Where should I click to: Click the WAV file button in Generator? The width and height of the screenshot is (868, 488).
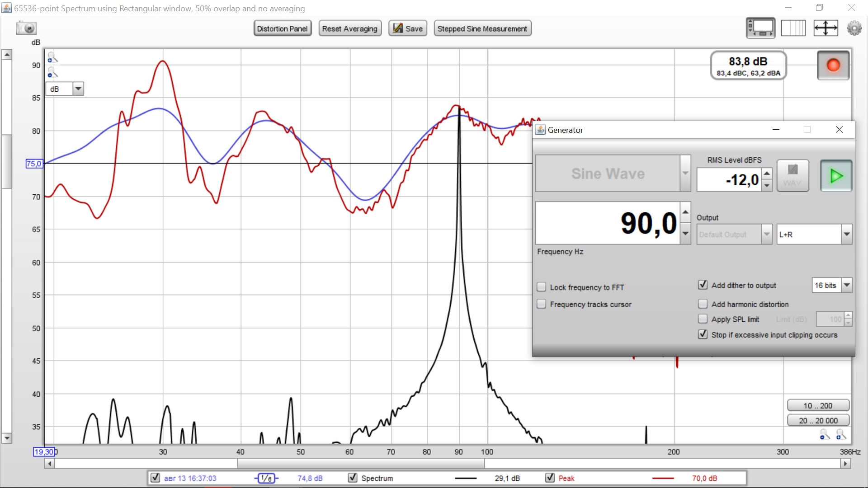(793, 176)
